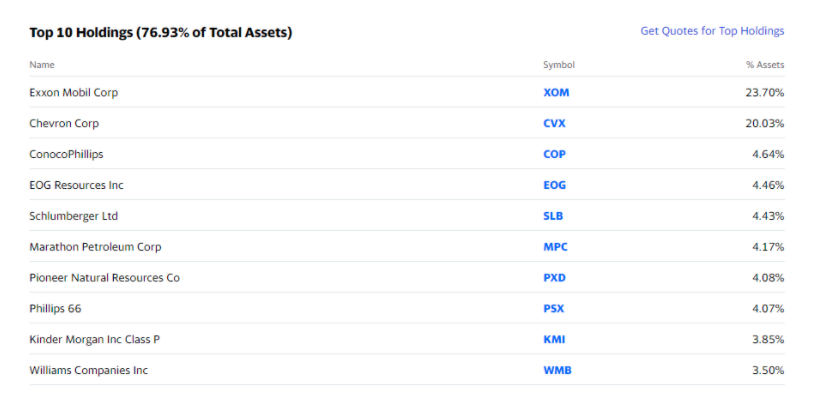Viewport: 814px width, 419px height.
Task: Click the Top 10 Holdings heading
Action: pos(160,32)
